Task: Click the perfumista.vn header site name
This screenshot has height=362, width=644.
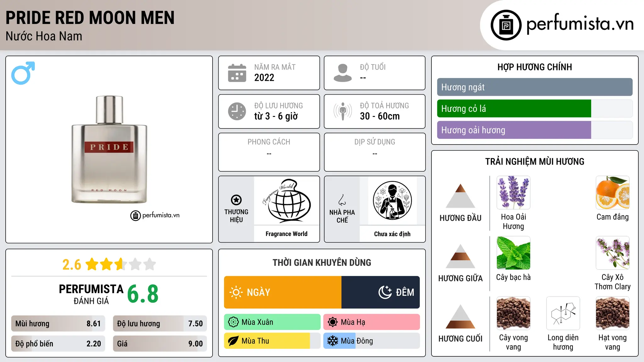Action: pyautogui.click(x=580, y=24)
